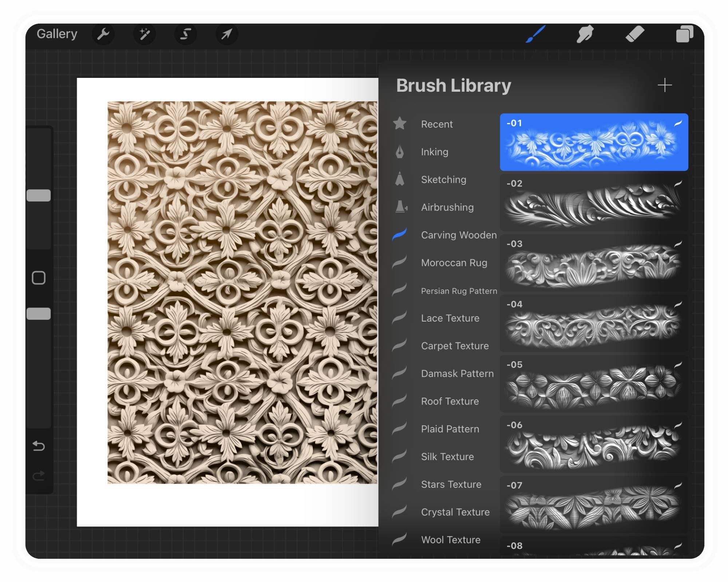This screenshot has height=582, width=728.
Task: Select the Airbrushing brush category
Action: 447,207
